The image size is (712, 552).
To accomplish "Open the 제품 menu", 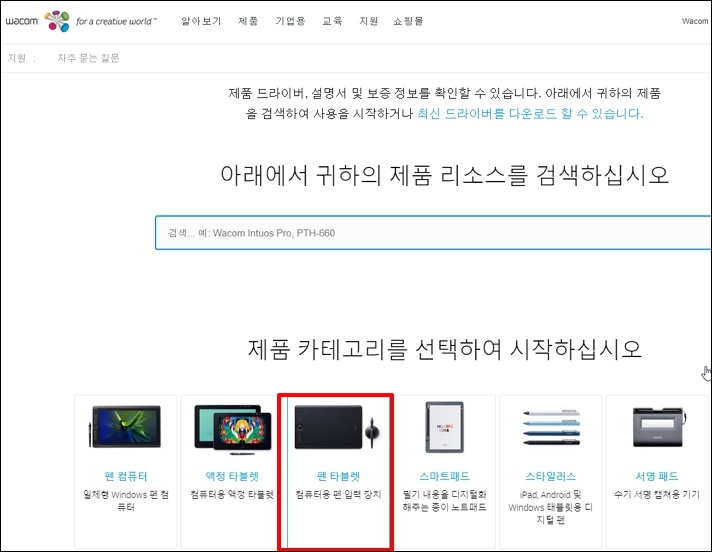I will [x=248, y=21].
